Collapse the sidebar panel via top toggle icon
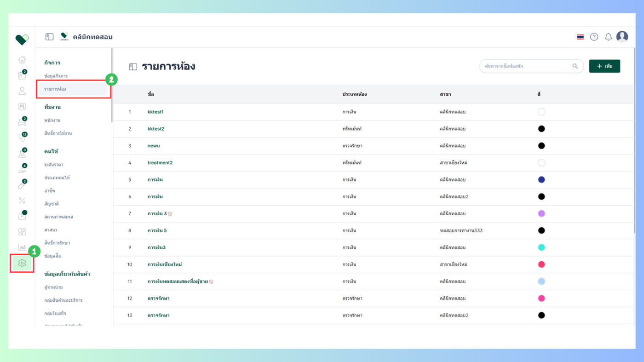The width and height of the screenshot is (644, 362). point(49,37)
